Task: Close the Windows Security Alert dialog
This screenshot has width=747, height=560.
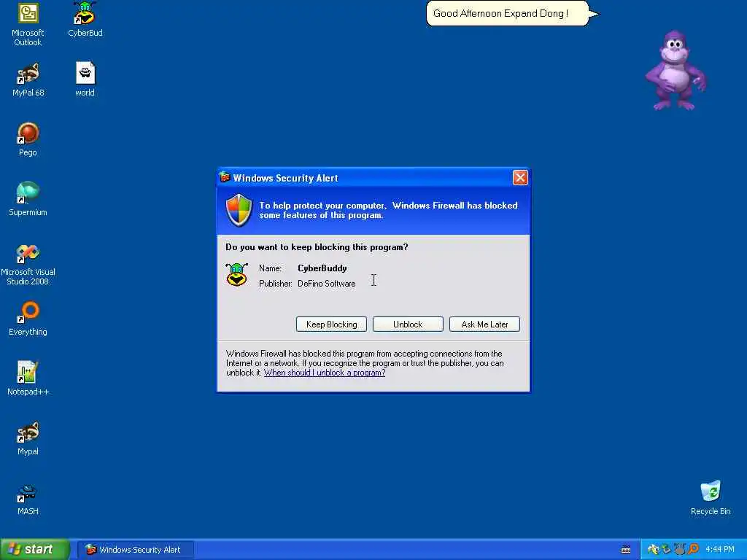Action: click(x=520, y=178)
